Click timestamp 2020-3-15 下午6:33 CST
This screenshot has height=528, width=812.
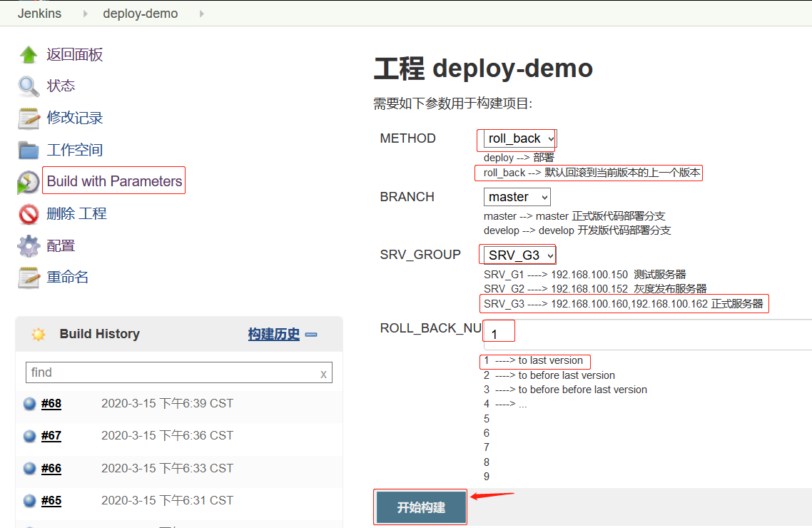click(167, 469)
